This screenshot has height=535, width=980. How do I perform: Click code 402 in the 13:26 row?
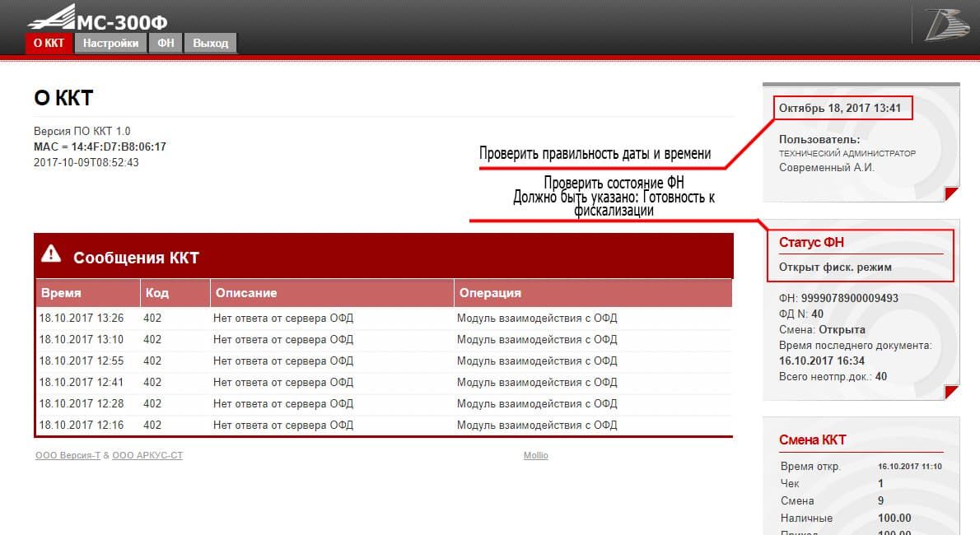pyautogui.click(x=152, y=319)
